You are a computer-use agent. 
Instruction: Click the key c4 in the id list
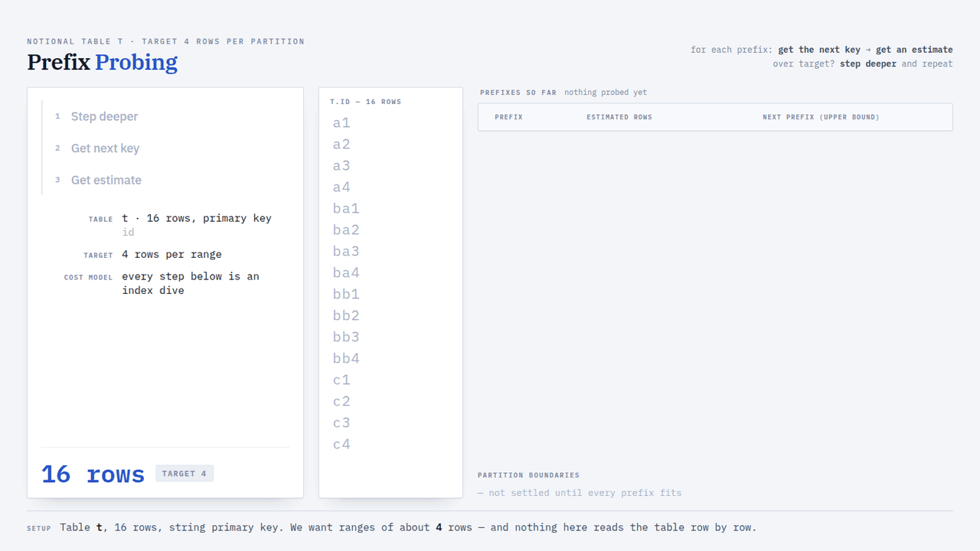tap(341, 444)
